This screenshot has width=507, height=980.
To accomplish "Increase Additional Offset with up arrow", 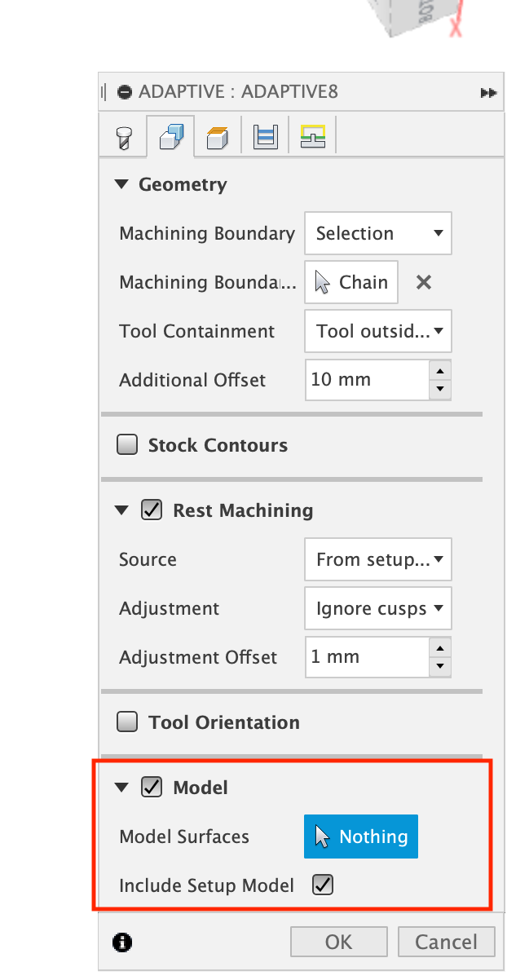I will pos(440,370).
